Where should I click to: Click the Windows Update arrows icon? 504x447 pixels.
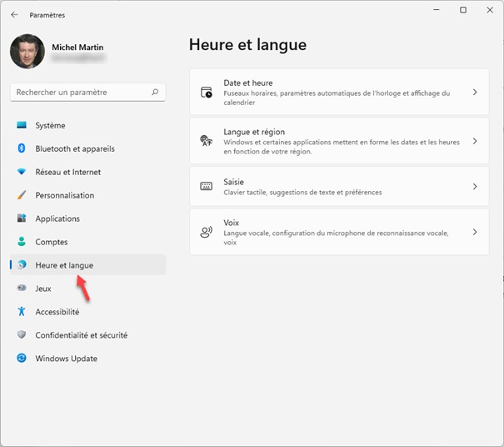[x=22, y=359]
